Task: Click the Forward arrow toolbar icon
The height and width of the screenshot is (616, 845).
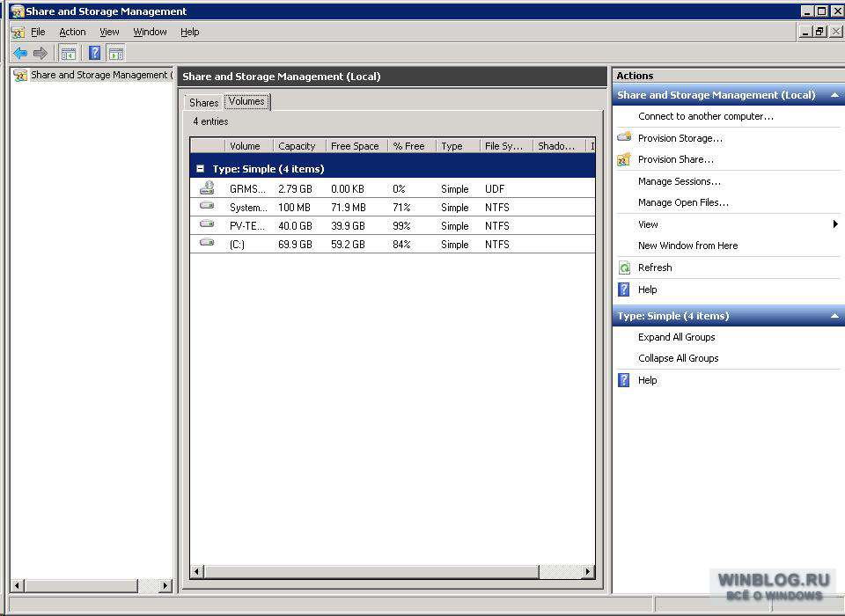Action: pos(40,53)
